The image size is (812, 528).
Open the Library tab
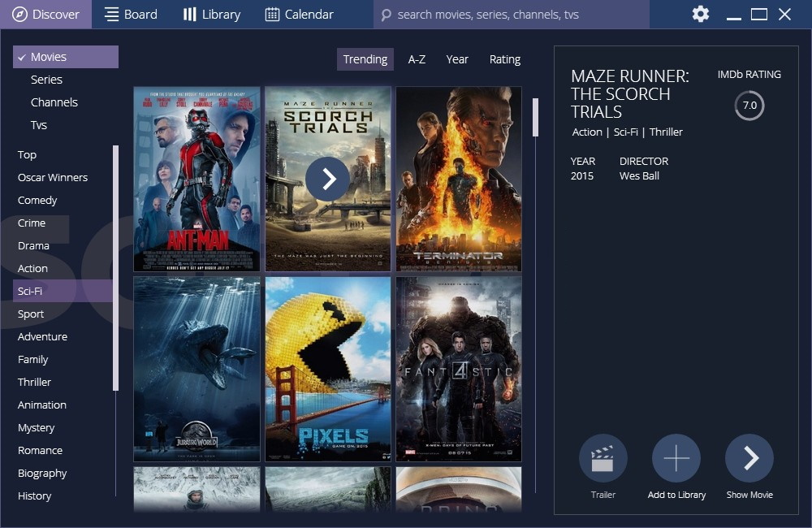[x=211, y=15]
